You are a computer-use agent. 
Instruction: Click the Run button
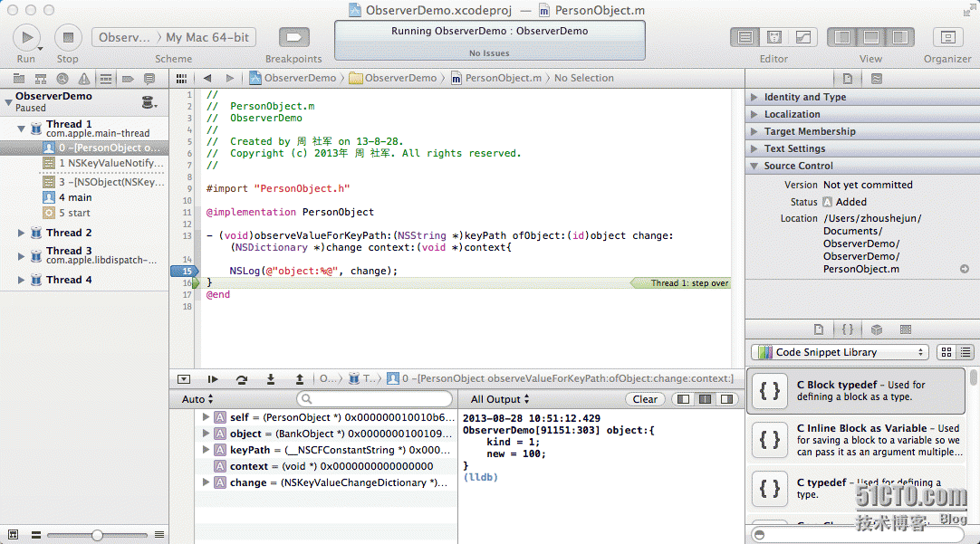(x=27, y=37)
